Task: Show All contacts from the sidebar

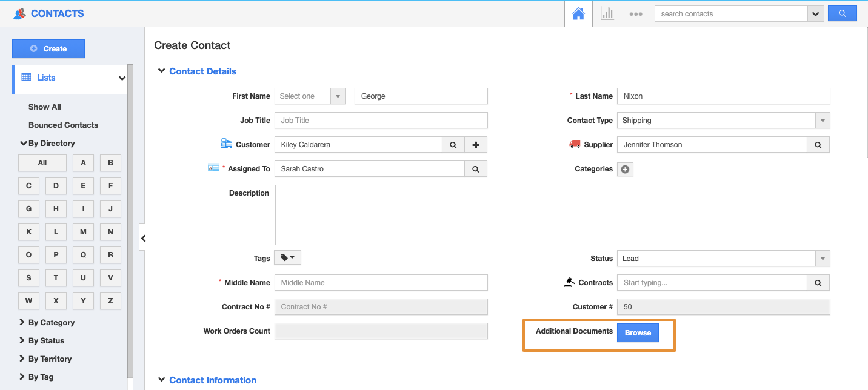Action: click(x=44, y=107)
